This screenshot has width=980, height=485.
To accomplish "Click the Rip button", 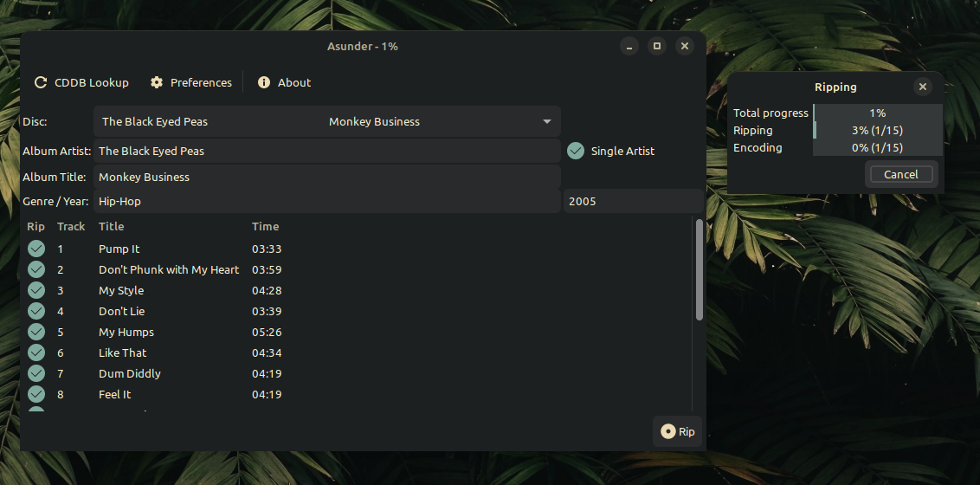I will click(x=678, y=431).
